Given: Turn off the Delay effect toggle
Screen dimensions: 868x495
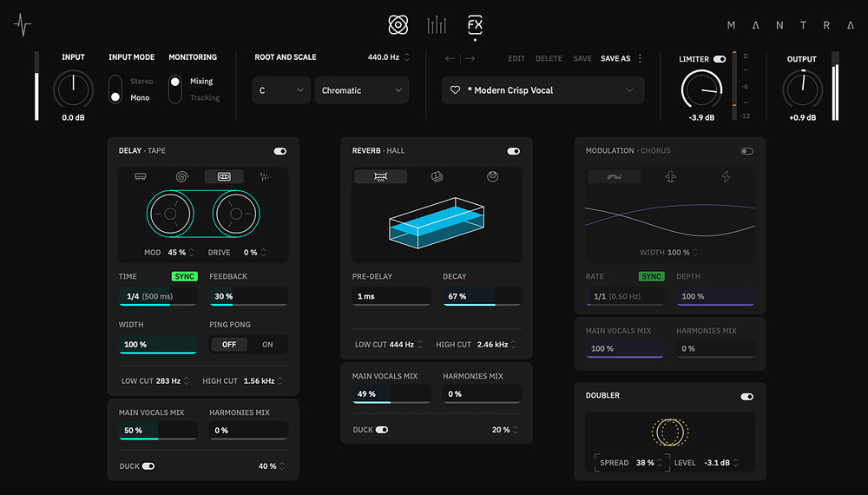Looking at the screenshot, I should click(x=279, y=151).
